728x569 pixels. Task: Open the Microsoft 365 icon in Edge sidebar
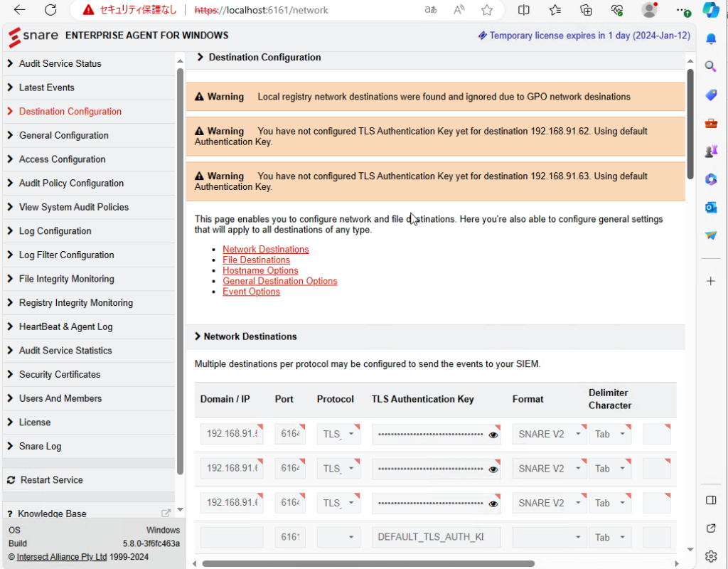click(x=711, y=179)
